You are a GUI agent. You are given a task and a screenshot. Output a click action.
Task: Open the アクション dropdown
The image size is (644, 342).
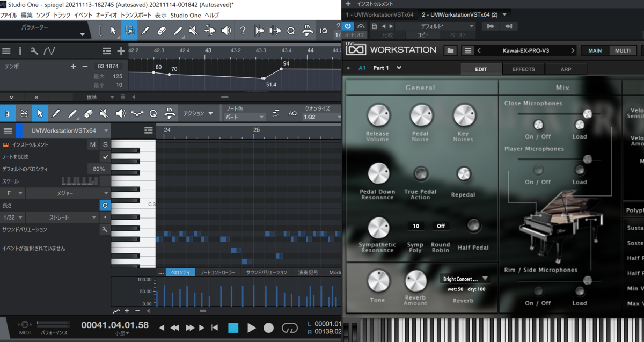(x=198, y=113)
